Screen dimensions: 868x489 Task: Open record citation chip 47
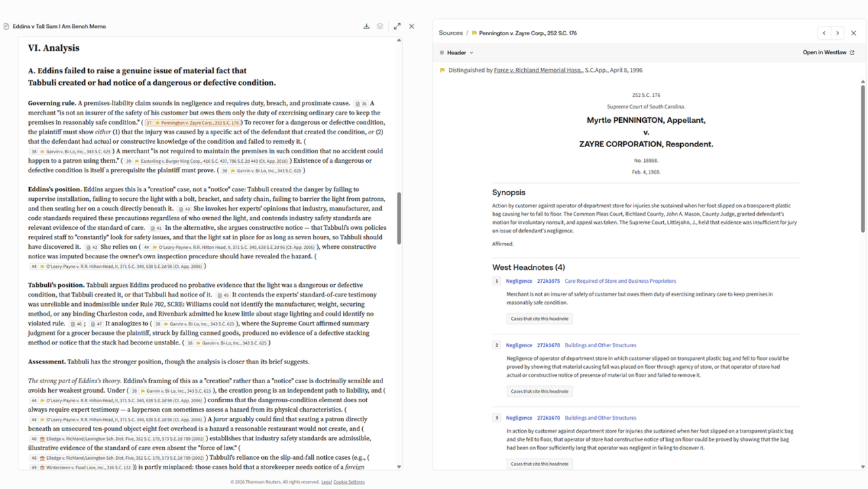pos(96,324)
